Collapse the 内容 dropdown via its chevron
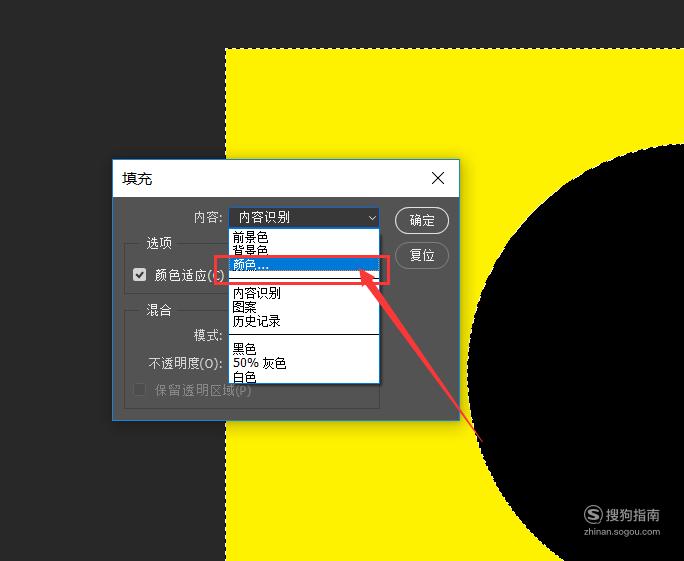 [372, 218]
